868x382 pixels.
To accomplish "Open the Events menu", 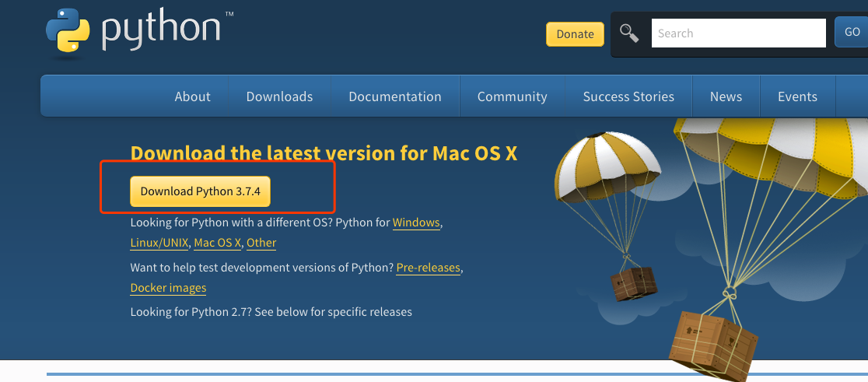I will 797,96.
